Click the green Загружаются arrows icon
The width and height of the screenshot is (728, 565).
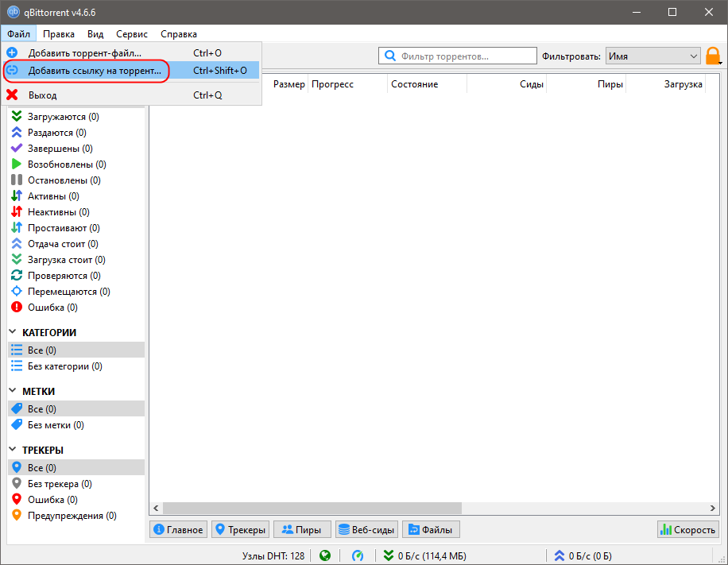point(17,116)
